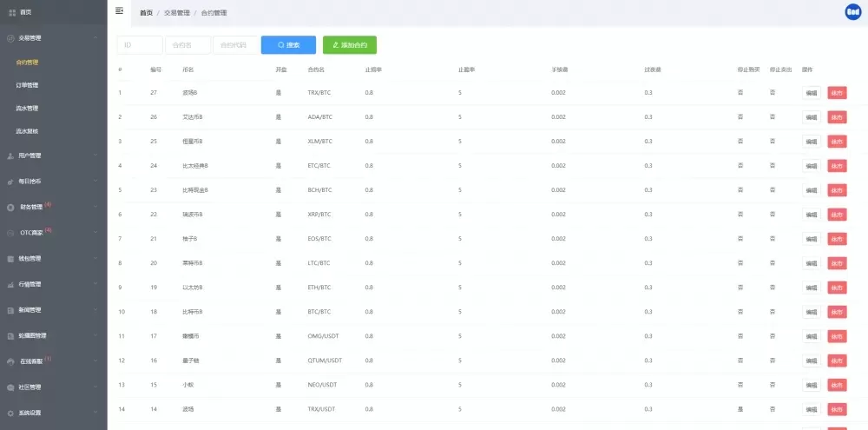
Task: Focus the ID search input field
Action: coord(140,44)
